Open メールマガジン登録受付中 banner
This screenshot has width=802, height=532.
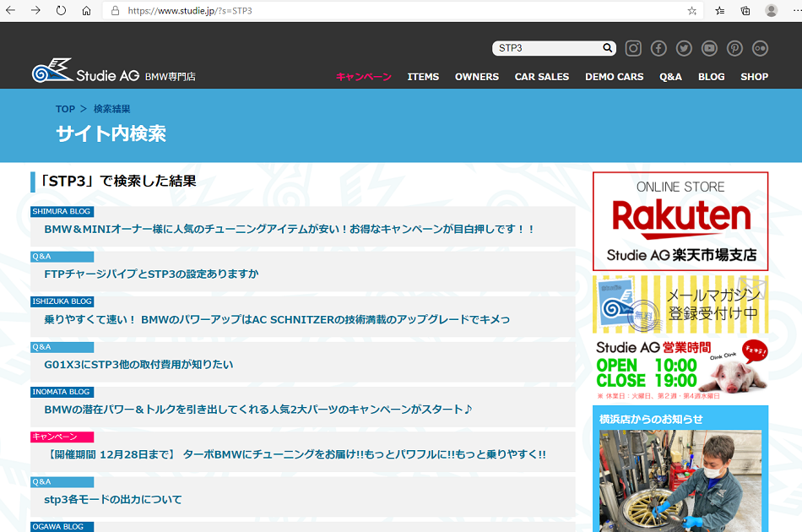680,305
